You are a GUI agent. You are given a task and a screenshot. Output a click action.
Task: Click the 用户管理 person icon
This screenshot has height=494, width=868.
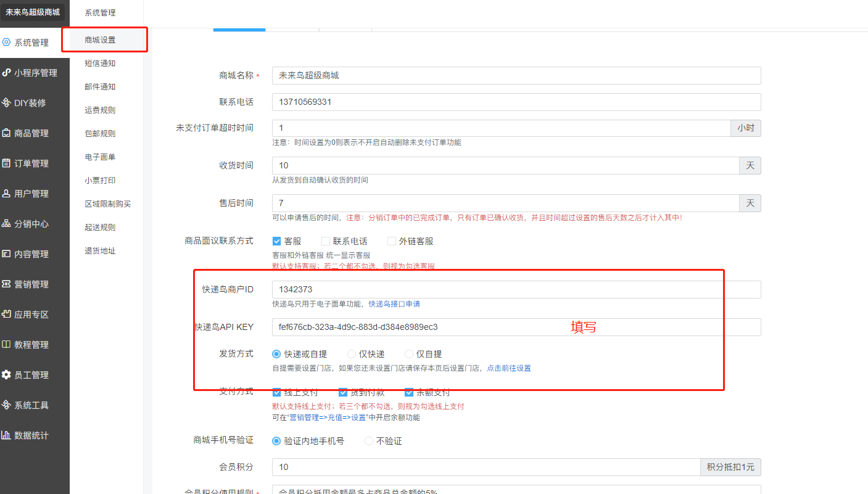pyautogui.click(x=7, y=194)
